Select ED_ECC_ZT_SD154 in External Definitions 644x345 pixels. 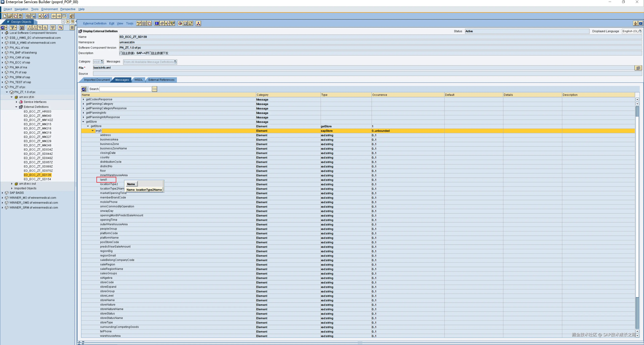[37, 179]
